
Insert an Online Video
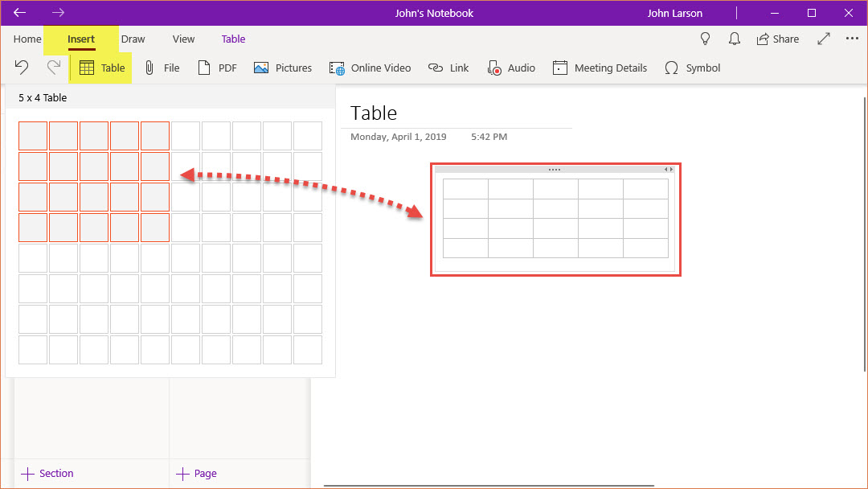coord(370,68)
